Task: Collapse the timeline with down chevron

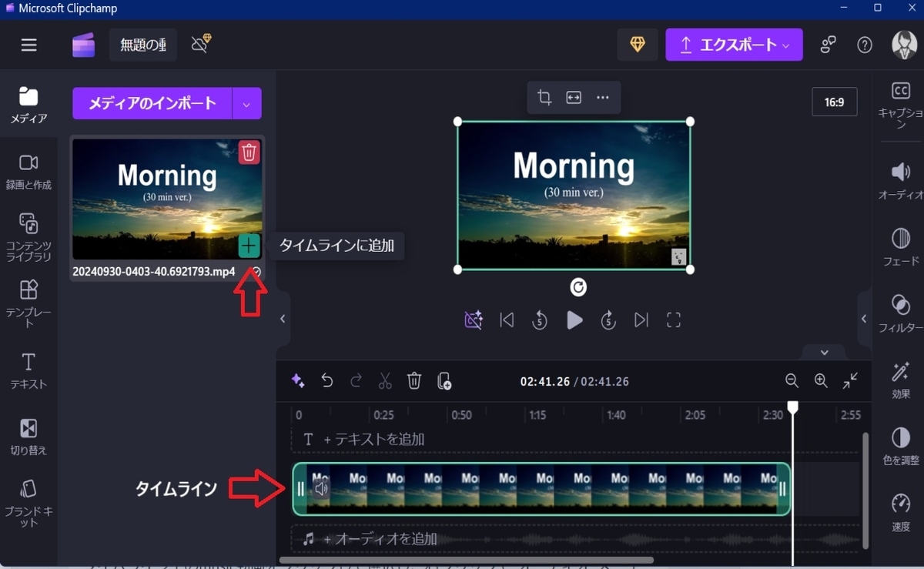Action: tap(825, 353)
